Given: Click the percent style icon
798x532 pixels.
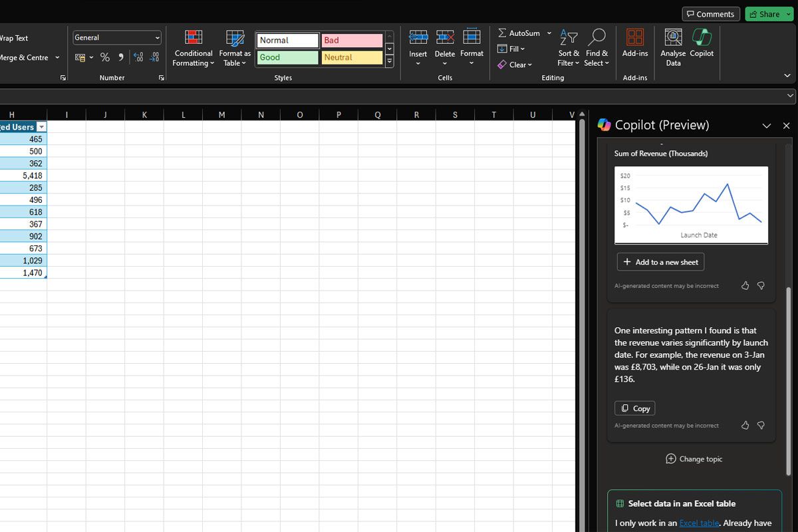Looking at the screenshot, I should click(105, 58).
